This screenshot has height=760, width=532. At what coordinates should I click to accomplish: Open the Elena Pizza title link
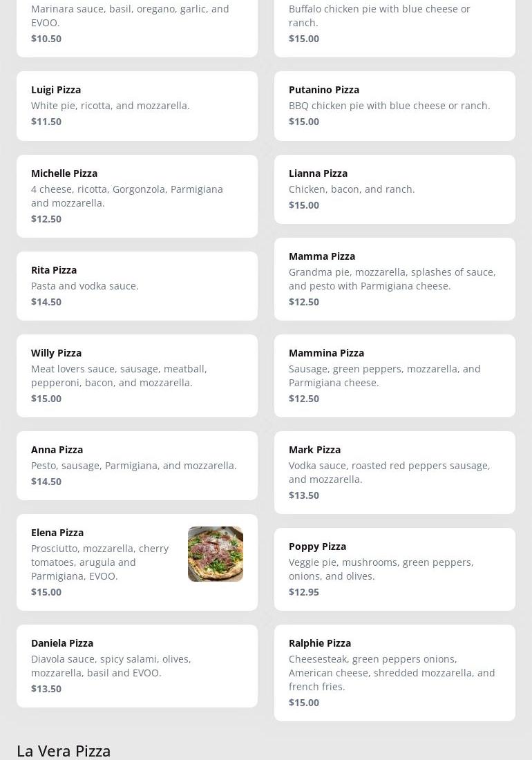[57, 533]
